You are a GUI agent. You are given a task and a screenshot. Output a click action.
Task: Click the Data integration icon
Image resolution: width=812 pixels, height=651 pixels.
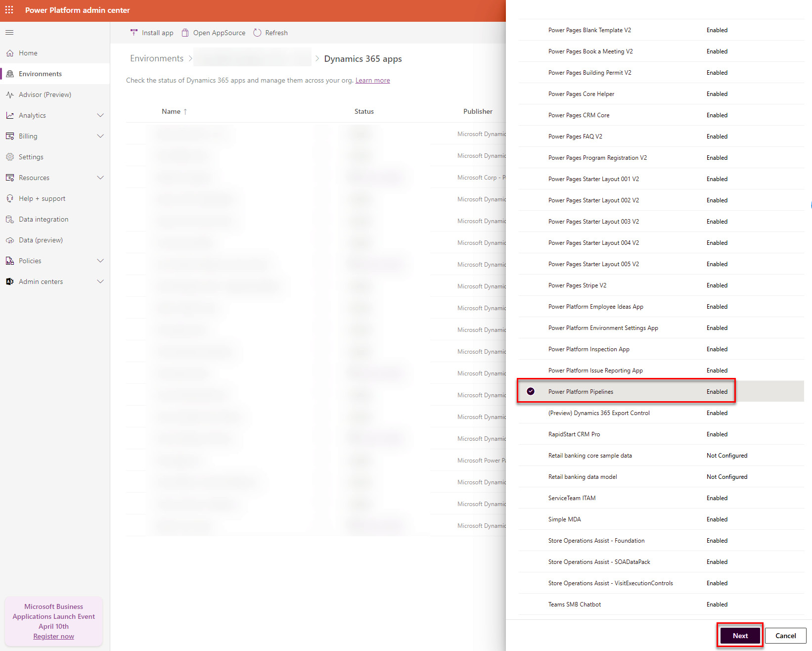(10, 219)
